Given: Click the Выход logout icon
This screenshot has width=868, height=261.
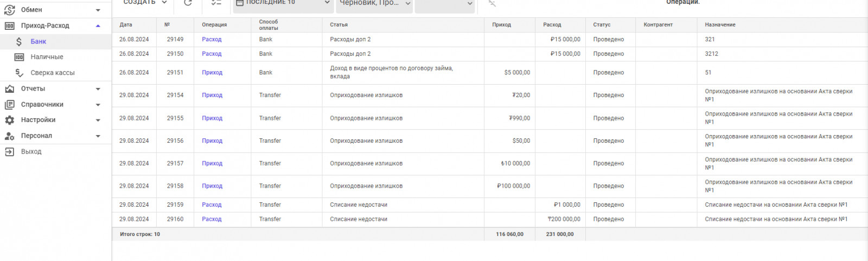Looking at the screenshot, I should click(10, 151).
